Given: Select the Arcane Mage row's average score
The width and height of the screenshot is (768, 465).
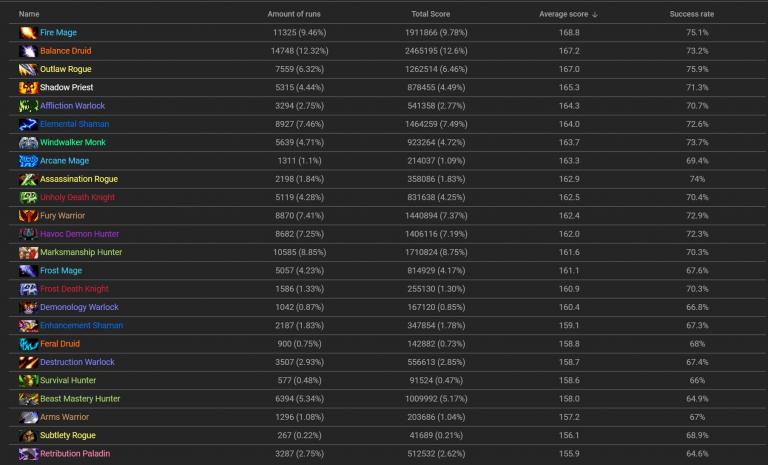Looking at the screenshot, I should click(568, 161).
